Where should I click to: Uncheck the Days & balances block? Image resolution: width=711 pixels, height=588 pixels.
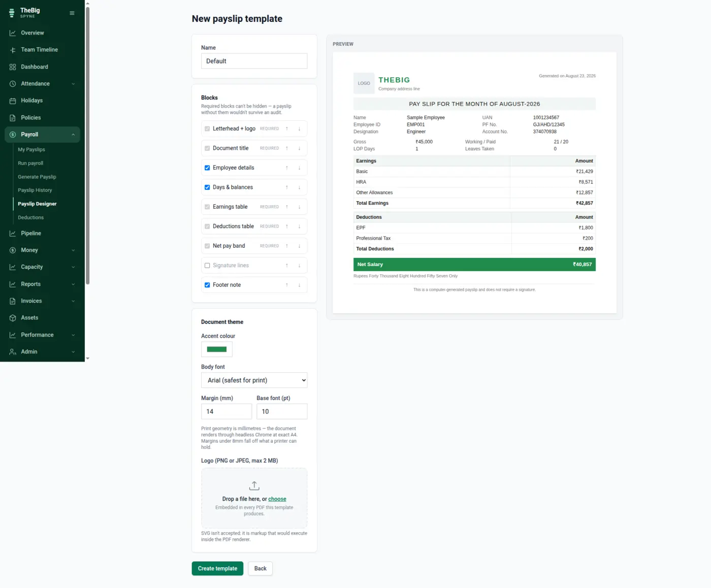[x=207, y=187]
